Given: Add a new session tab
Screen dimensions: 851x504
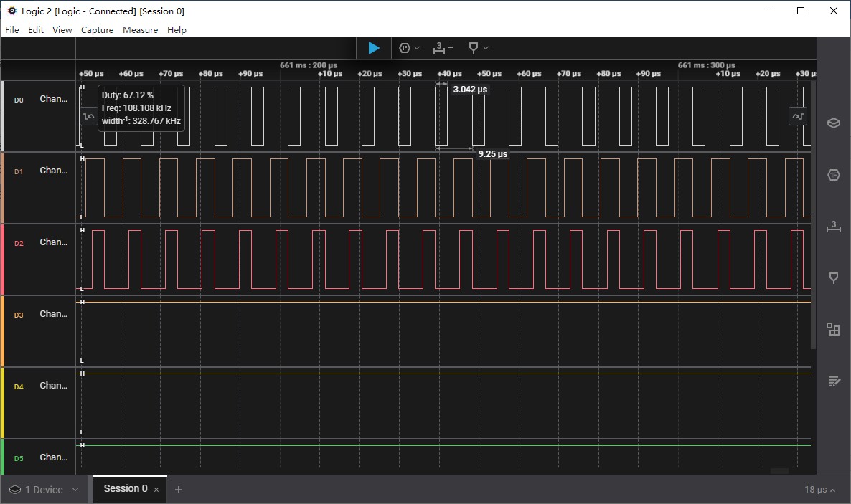Looking at the screenshot, I should (x=179, y=490).
